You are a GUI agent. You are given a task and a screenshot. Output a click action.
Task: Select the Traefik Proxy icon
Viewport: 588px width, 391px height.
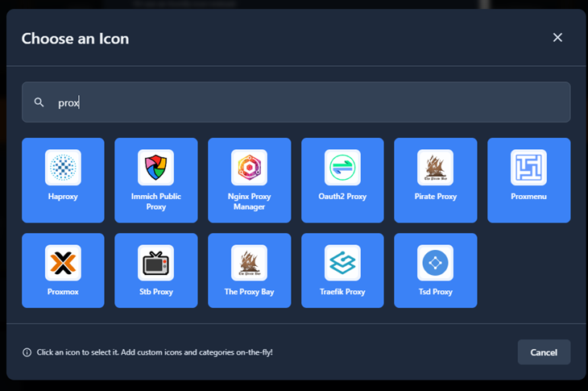click(x=342, y=271)
